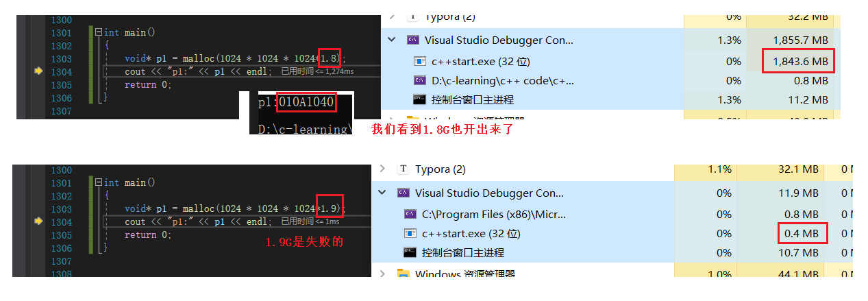Open the elapsed time tip reading <= 1,274ms
This screenshot has width=868, height=301.
pyautogui.click(x=318, y=71)
